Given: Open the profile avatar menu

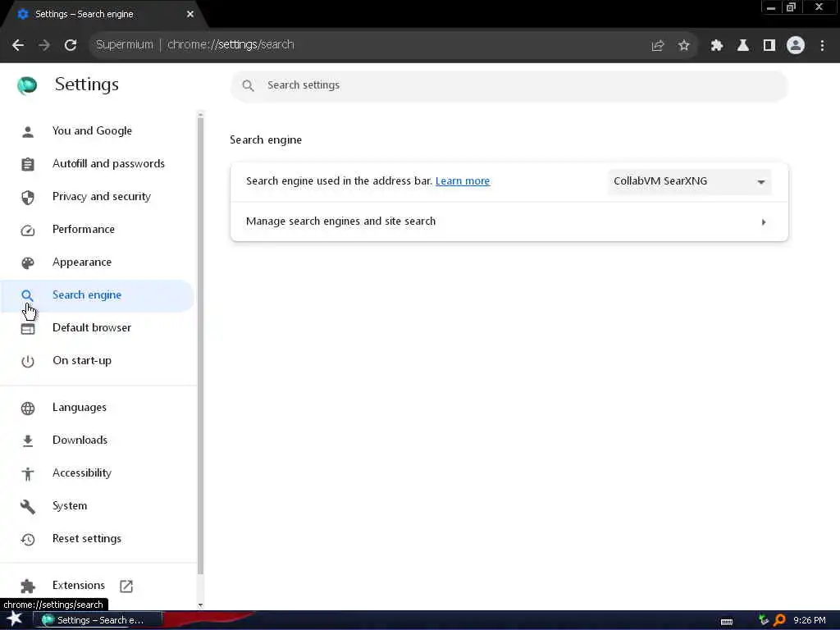Looking at the screenshot, I should [796, 45].
